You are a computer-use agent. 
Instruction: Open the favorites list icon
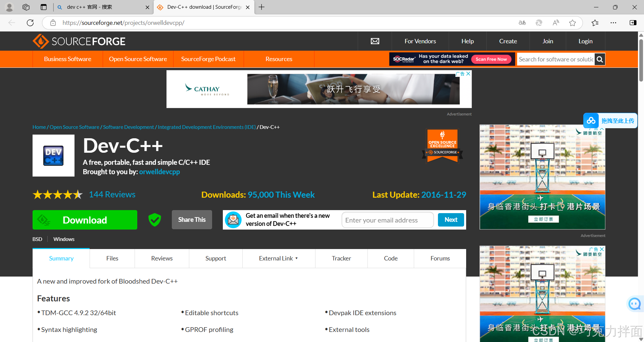pos(595,23)
